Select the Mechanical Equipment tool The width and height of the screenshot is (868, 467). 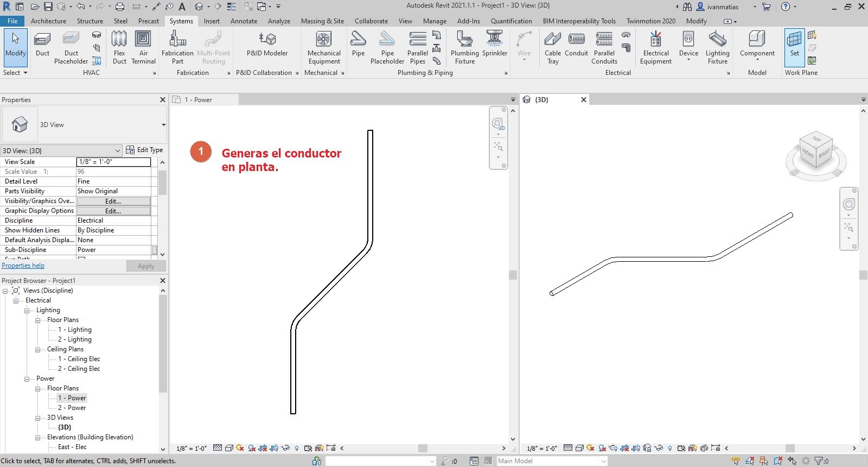point(324,48)
